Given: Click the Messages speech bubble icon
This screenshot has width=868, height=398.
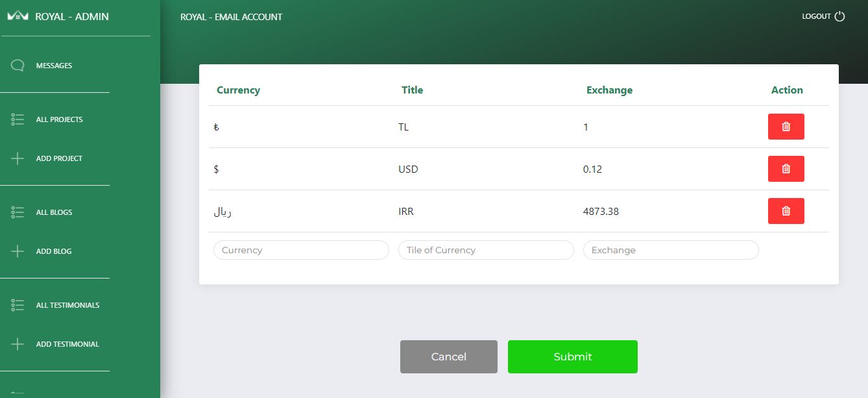Looking at the screenshot, I should click(x=18, y=66).
